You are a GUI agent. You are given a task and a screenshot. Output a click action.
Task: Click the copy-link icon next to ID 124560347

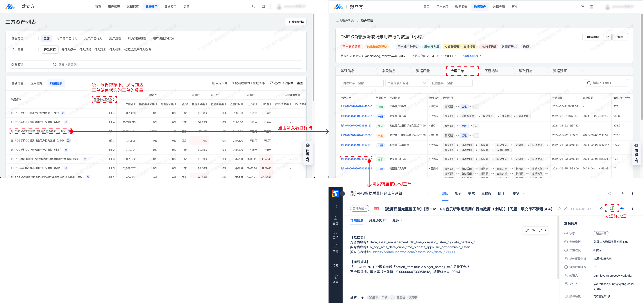pyautogui.click(x=566, y=209)
